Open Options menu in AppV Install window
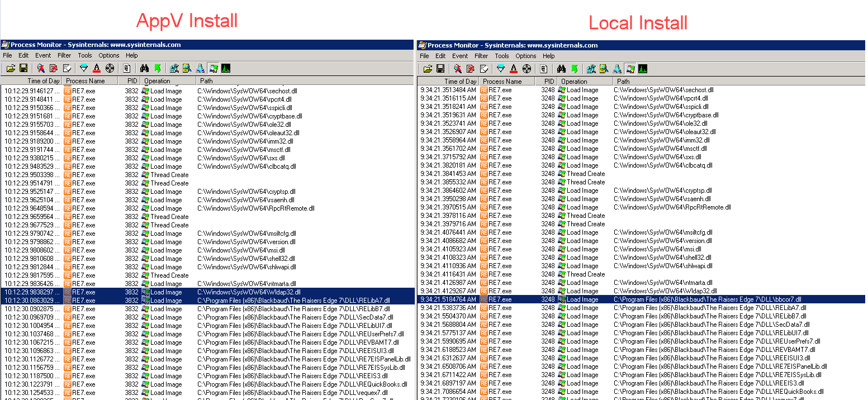Viewport: 868px width, 400px height. pyautogui.click(x=109, y=55)
